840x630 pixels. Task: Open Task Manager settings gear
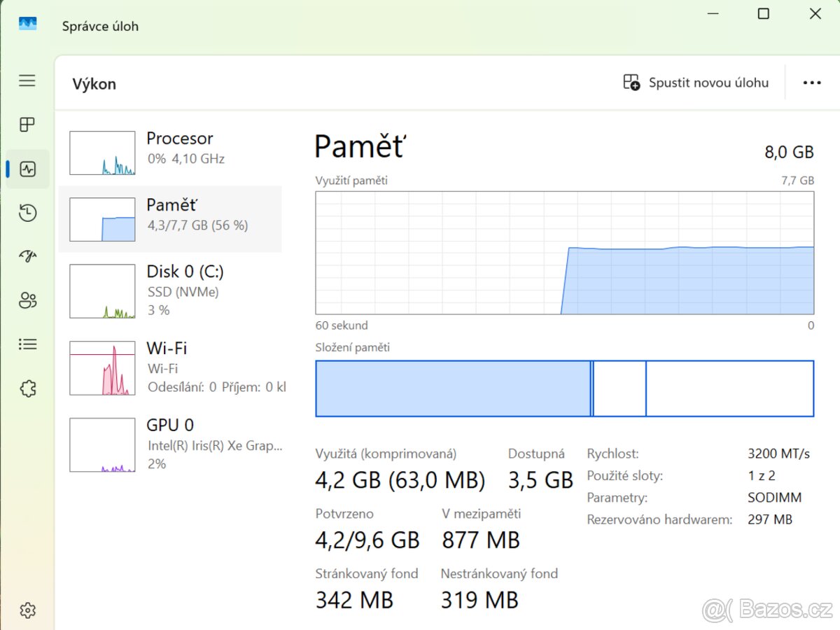27,610
